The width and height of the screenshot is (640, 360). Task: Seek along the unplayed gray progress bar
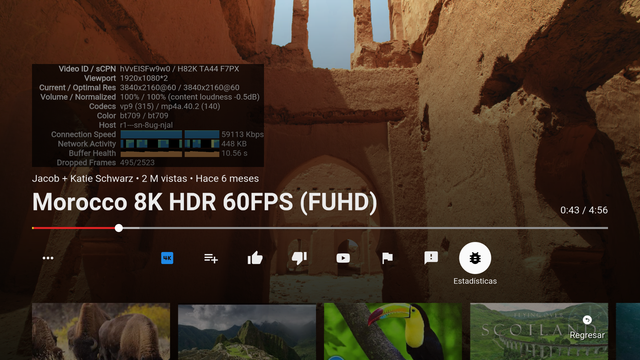pyautogui.click(x=365, y=228)
